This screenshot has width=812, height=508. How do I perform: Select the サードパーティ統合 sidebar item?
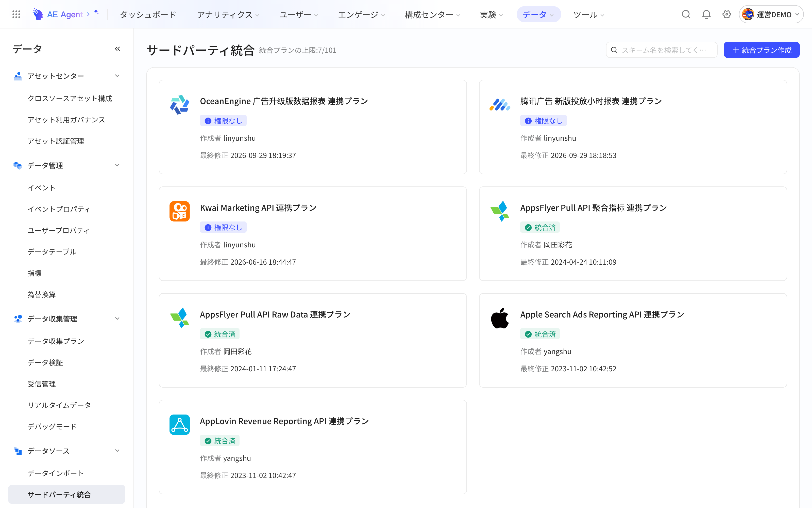67,494
